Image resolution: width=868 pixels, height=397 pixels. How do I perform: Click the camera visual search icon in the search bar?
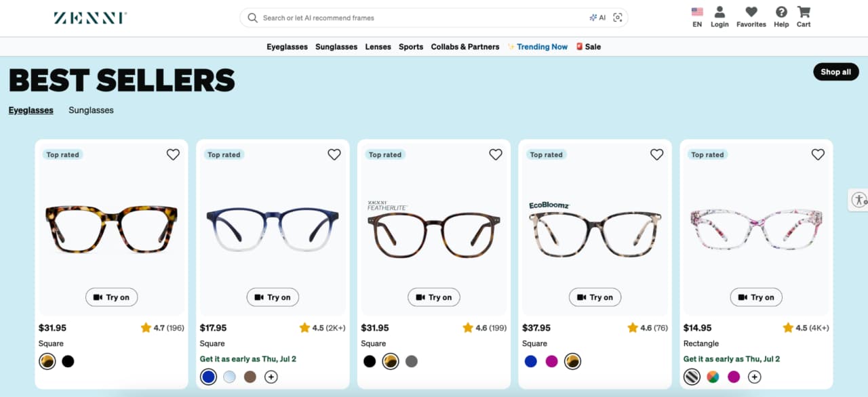[x=618, y=18]
